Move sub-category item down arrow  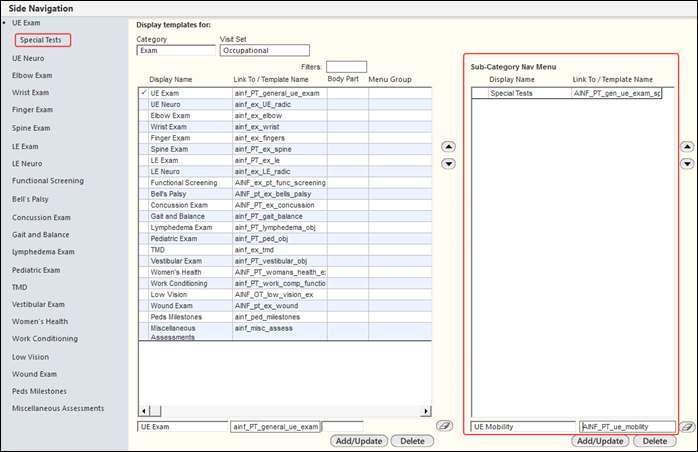687,164
